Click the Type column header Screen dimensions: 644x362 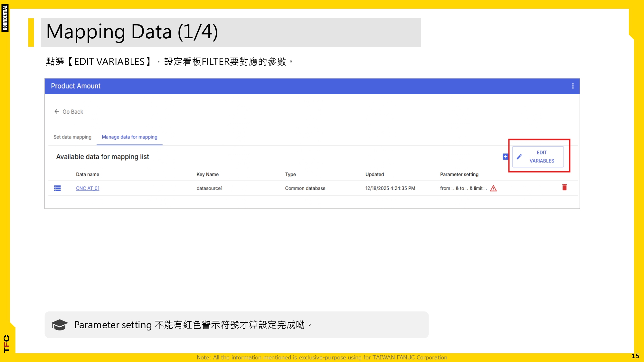pos(290,174)
